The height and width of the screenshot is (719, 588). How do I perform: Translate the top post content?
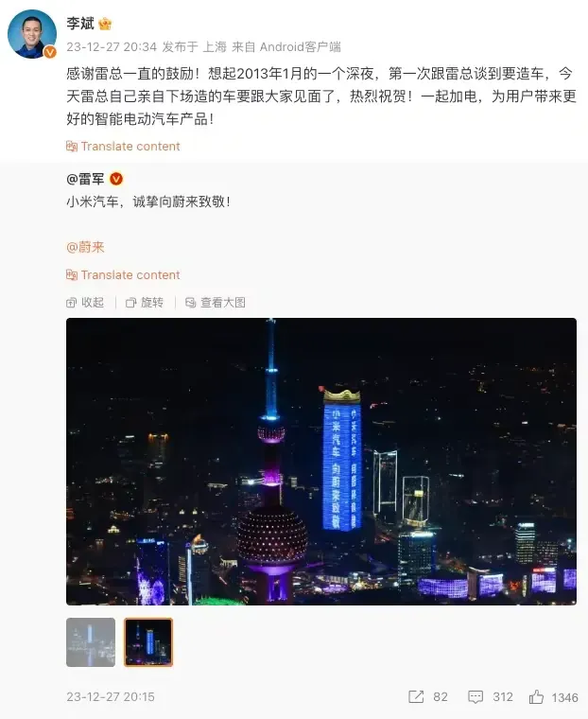123,147
